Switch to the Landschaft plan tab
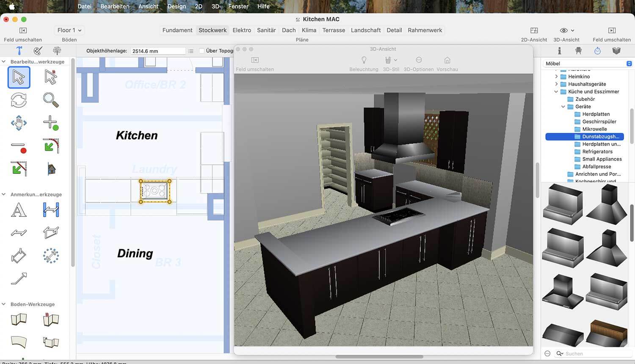The width and height of the screenshot is (635, 364). point(366,30)
